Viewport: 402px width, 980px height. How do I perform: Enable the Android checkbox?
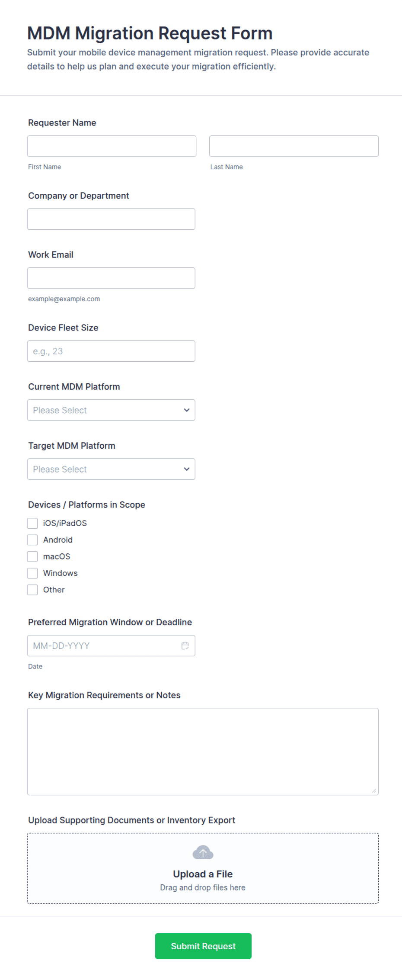pyautogui.click(x=32, y=540)
